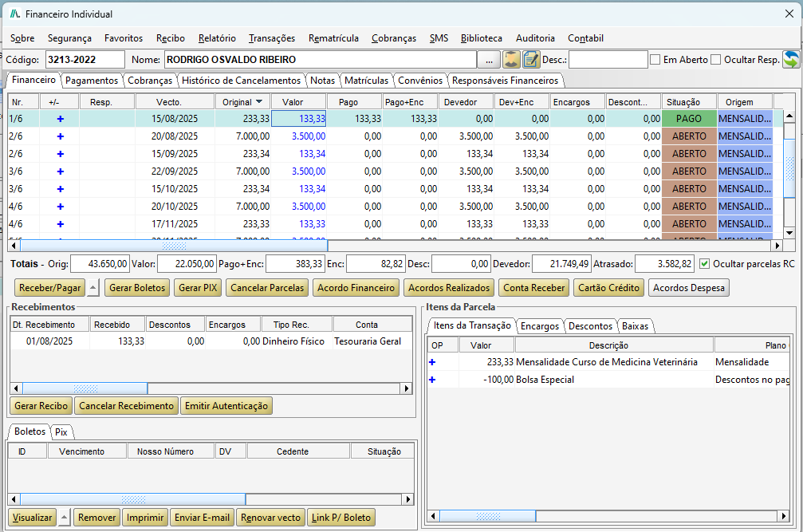Image resolution: width=803 pixels, height=532 pixels.
Task: Open the Baixas tab
Action: [635, 326]
